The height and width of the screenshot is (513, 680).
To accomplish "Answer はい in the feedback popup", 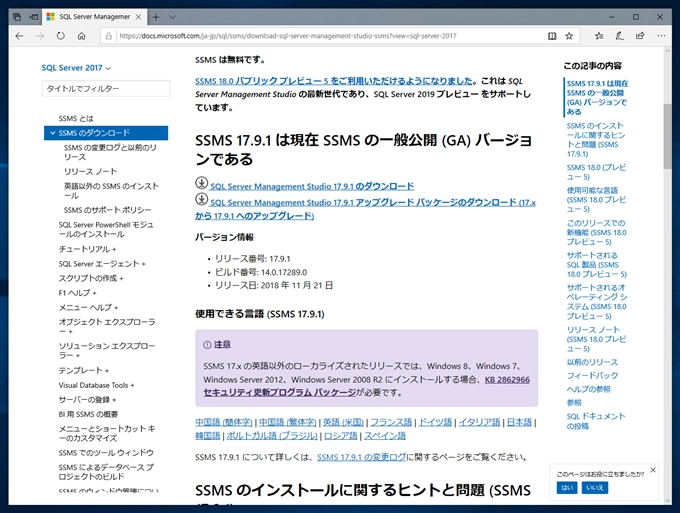I will [x=567, y=488].
